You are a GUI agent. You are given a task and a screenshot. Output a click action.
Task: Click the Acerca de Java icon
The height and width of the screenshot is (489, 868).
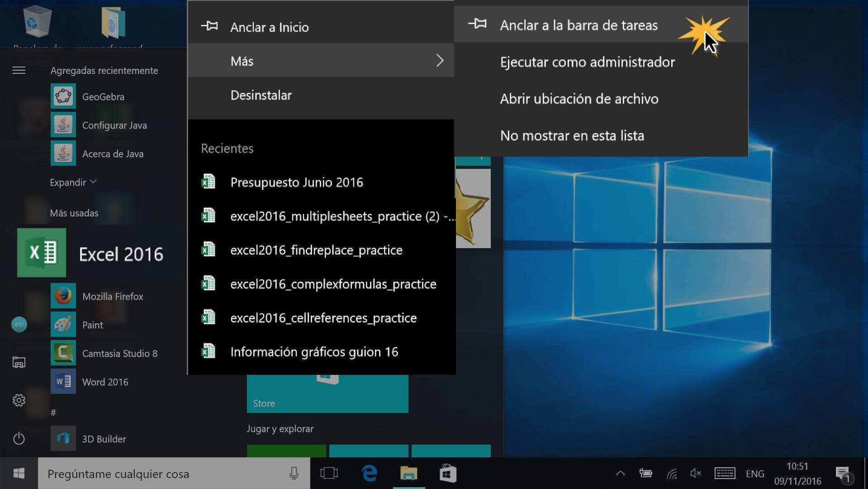tap(63, 153)
